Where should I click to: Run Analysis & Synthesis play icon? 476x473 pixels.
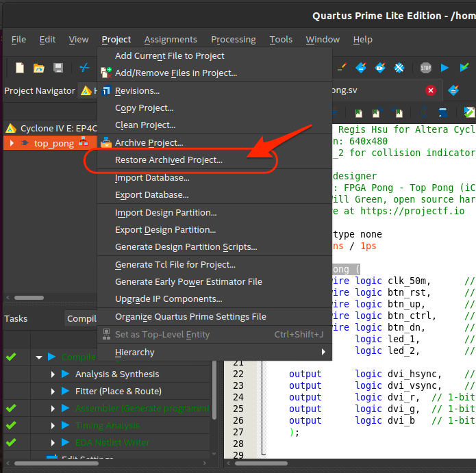click(65, 374)
